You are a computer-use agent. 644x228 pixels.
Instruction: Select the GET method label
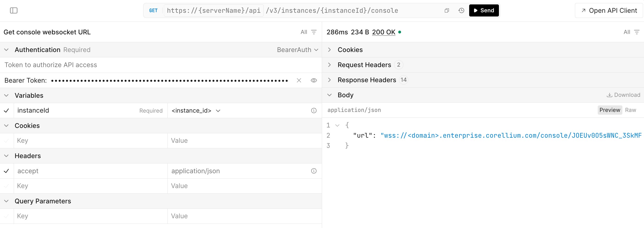[x=153, y=10]
